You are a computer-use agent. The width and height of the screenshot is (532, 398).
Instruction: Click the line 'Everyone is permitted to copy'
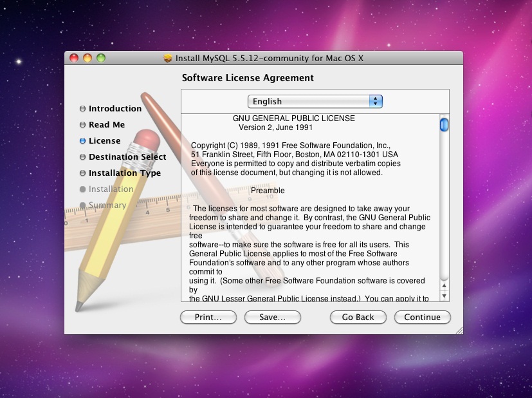295,164
